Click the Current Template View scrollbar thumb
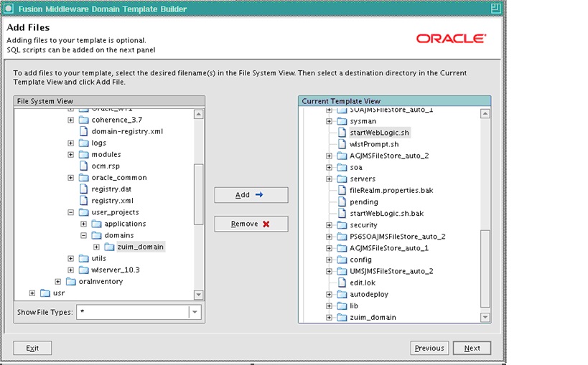 [x=485, y=269]
